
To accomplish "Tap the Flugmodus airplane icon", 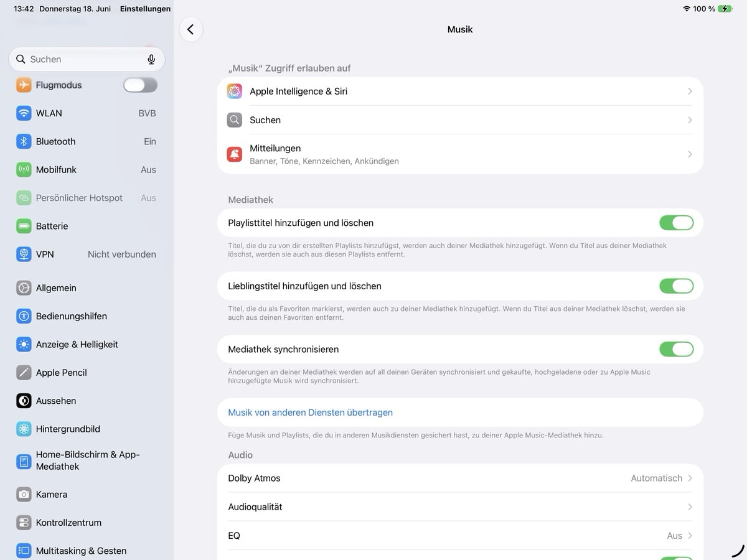I will pos(24,85).
